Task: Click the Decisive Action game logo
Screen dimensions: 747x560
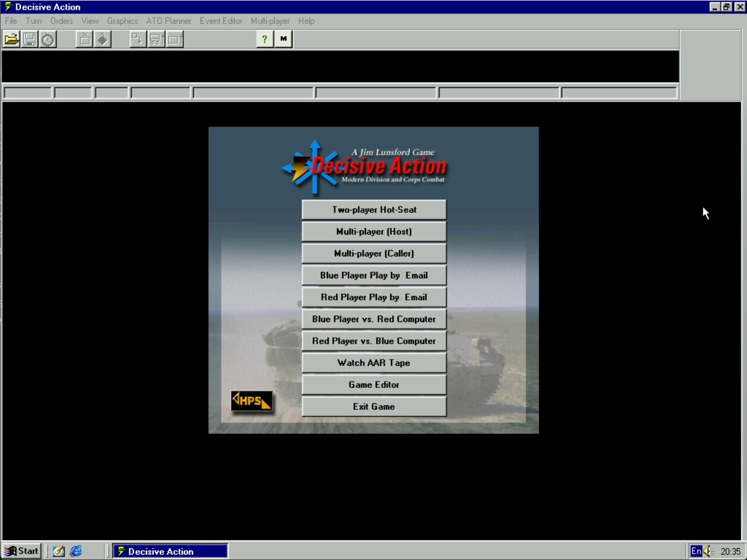Action: click(x=364, y=167)
